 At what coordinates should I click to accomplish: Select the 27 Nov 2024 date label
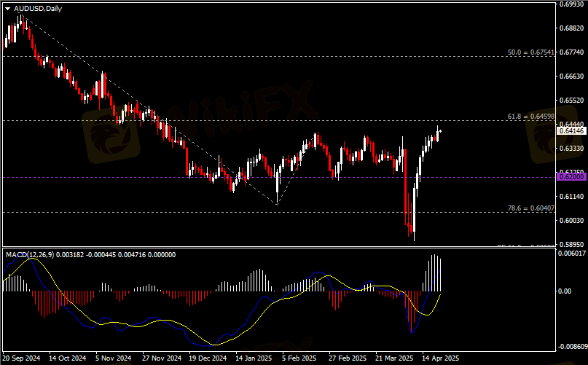tap(162, 358)
